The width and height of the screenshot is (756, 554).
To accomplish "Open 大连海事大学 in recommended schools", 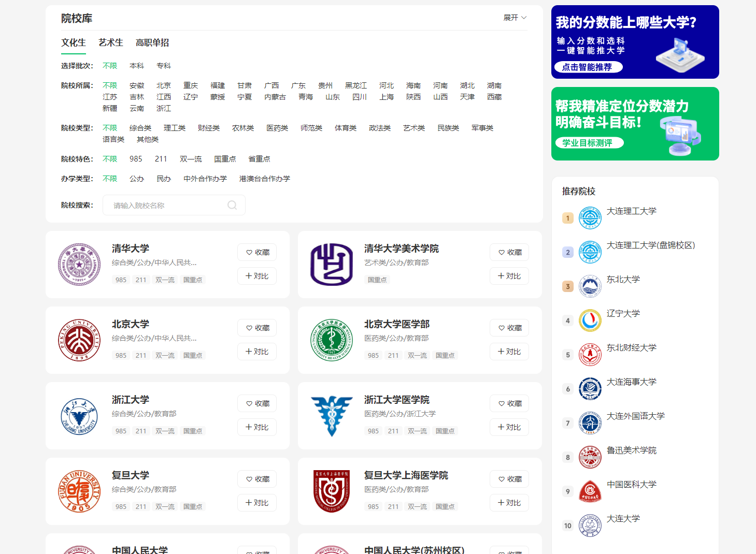I will (x=632, y=382).
